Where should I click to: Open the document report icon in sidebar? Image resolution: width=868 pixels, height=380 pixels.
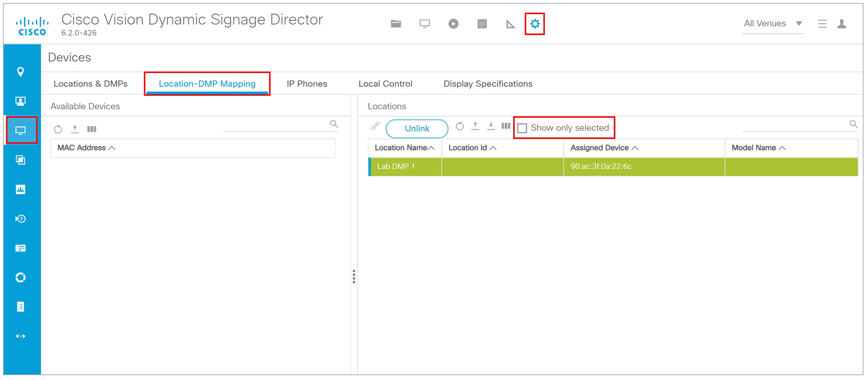tap(20, 307)
